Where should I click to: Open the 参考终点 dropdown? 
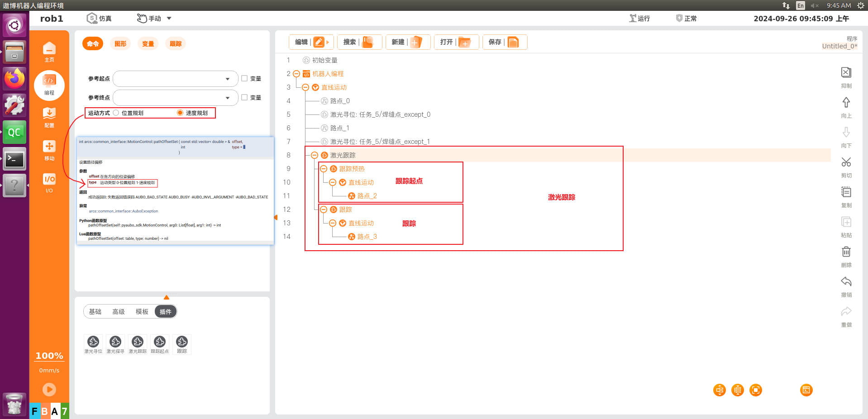[x=176, y=98]
